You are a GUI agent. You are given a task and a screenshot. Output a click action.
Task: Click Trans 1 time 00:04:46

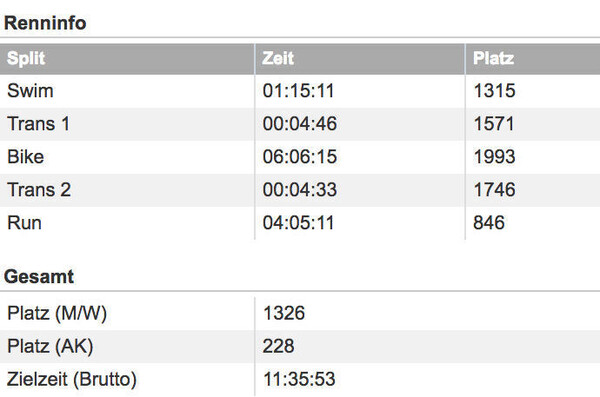coord(300,124)
